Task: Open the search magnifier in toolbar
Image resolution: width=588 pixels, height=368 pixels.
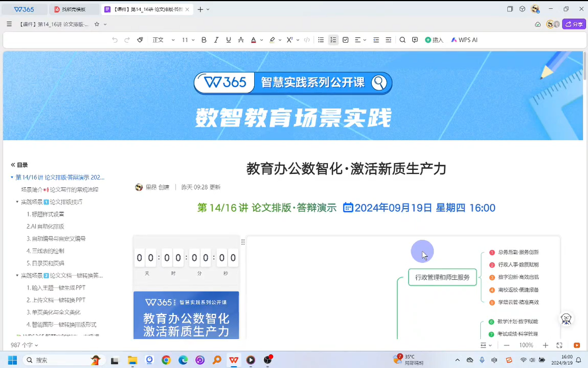Action: coord(402,40)
